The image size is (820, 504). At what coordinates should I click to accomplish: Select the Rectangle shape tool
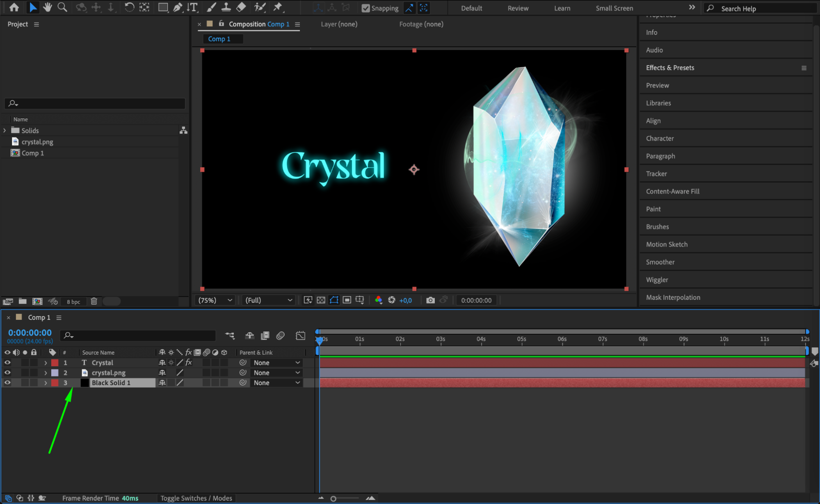pyautogui.click(x=163, y=7)
